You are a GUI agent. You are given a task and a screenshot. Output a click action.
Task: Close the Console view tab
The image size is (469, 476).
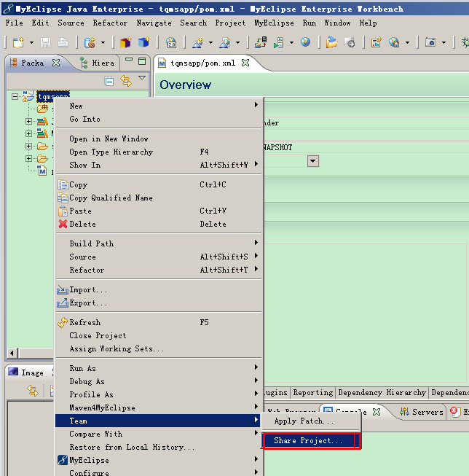pos(377,412)
